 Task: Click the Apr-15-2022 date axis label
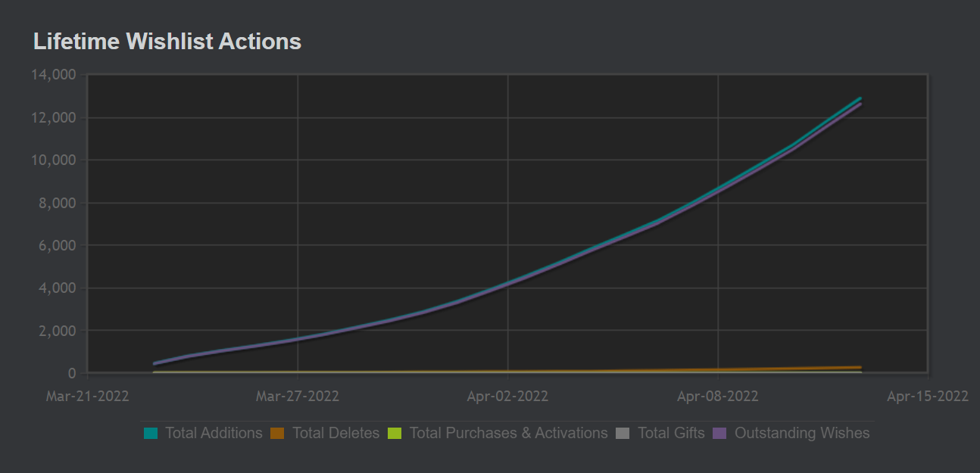coord(928,397)
